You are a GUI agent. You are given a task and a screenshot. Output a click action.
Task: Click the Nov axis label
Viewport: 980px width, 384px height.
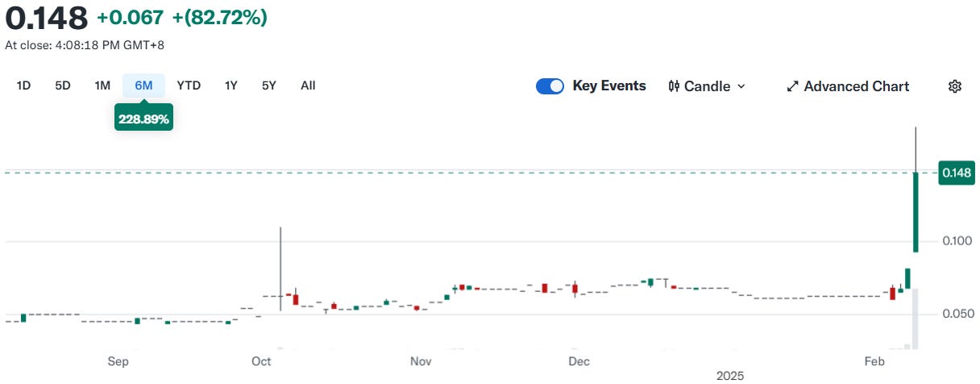[x=421, y=361]
